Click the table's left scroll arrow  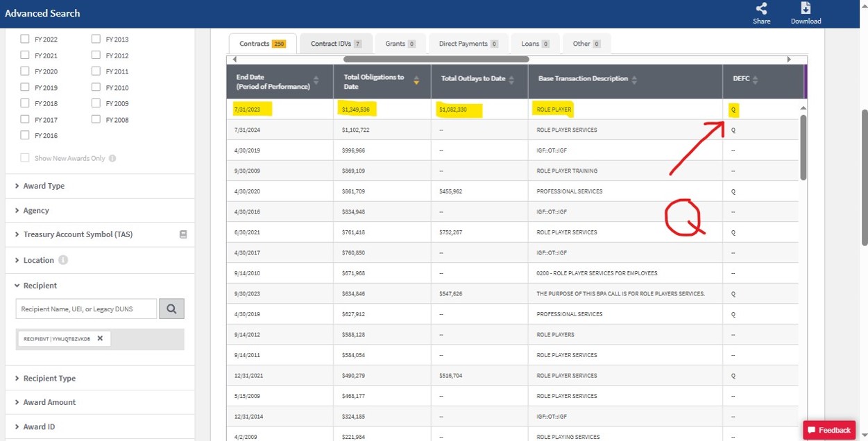[x=235, y=60]
